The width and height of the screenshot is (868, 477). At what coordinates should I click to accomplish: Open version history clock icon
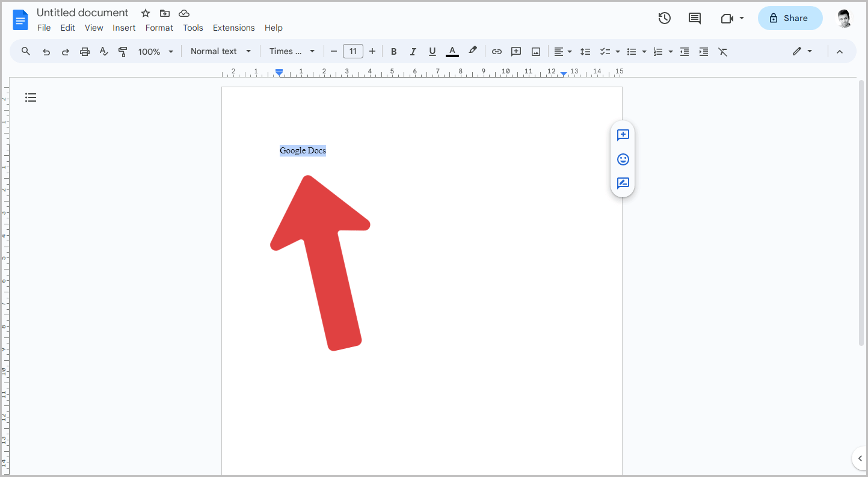(x=665, y=18)
